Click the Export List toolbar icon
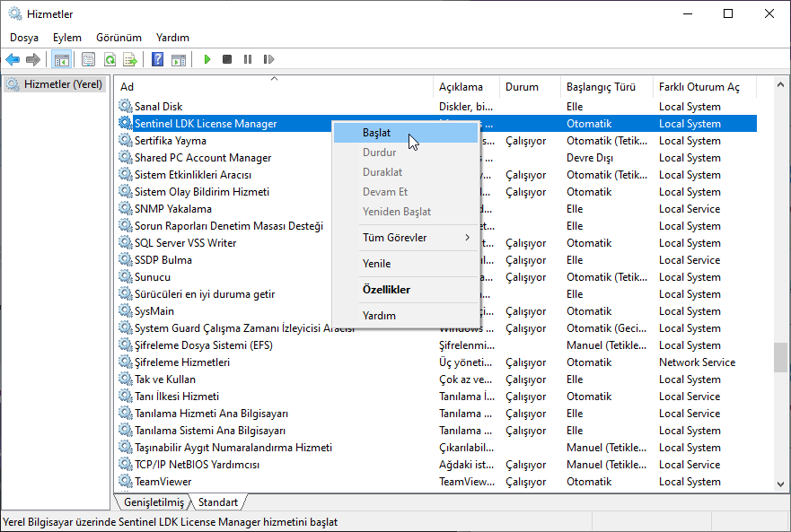This screenshot has width=791, height=532. click(x=130, y=59)
